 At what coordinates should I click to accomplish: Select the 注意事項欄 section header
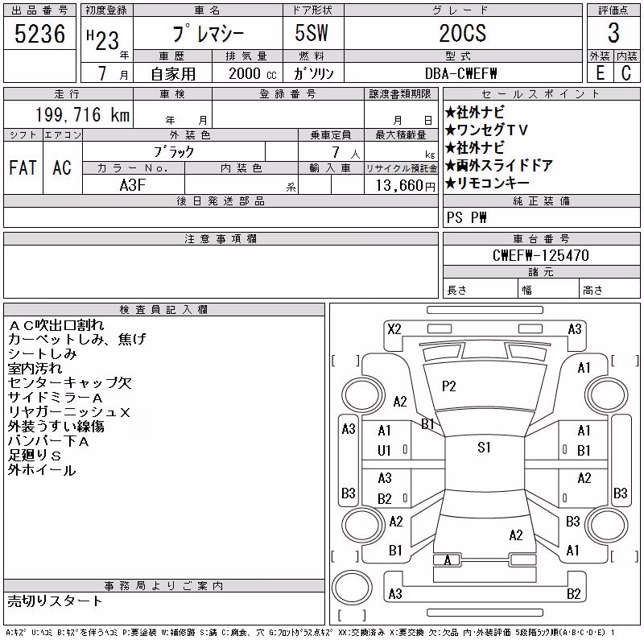[x=221, y=238]
